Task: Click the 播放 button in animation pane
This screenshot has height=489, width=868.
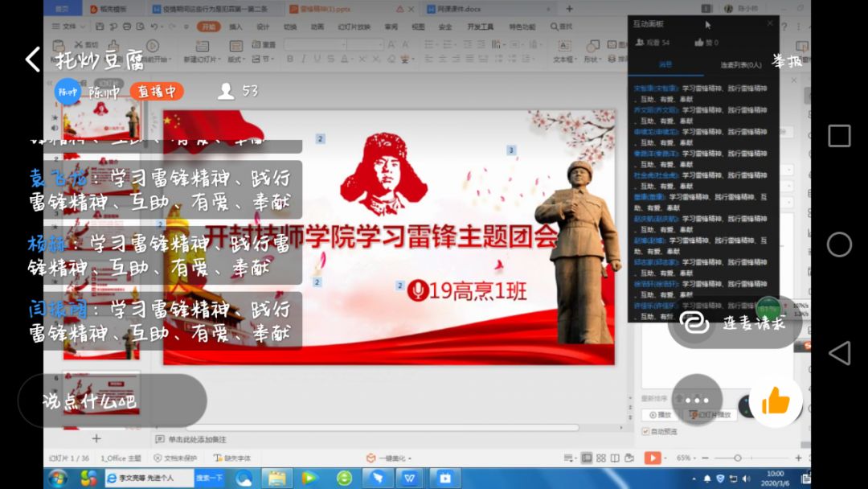Action: [661, 414]
